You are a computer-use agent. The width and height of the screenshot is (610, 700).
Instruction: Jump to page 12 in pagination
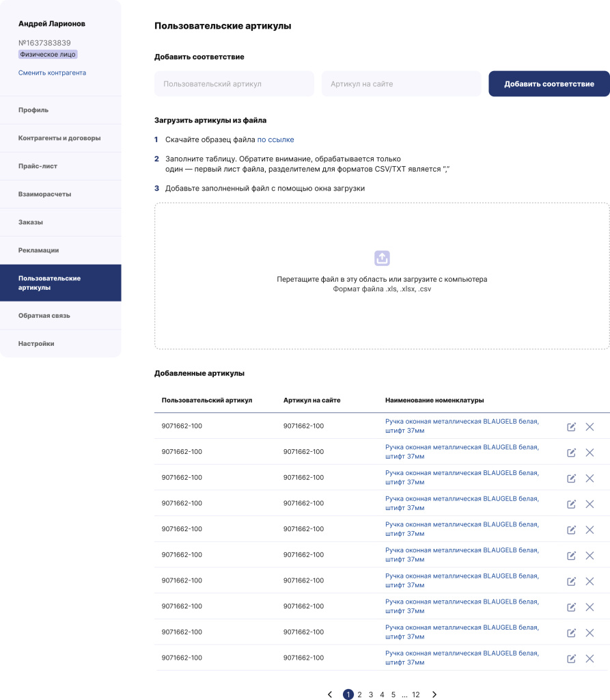tap(415, 695)
